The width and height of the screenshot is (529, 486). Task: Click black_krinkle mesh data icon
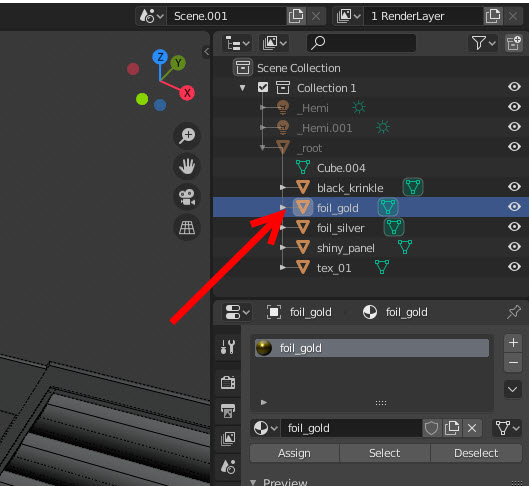pos(413,187)
